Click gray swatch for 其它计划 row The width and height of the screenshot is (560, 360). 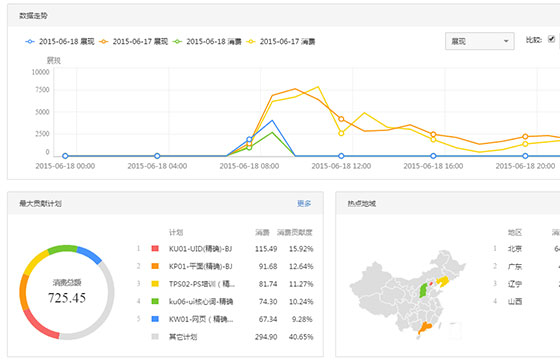[155, 337]
